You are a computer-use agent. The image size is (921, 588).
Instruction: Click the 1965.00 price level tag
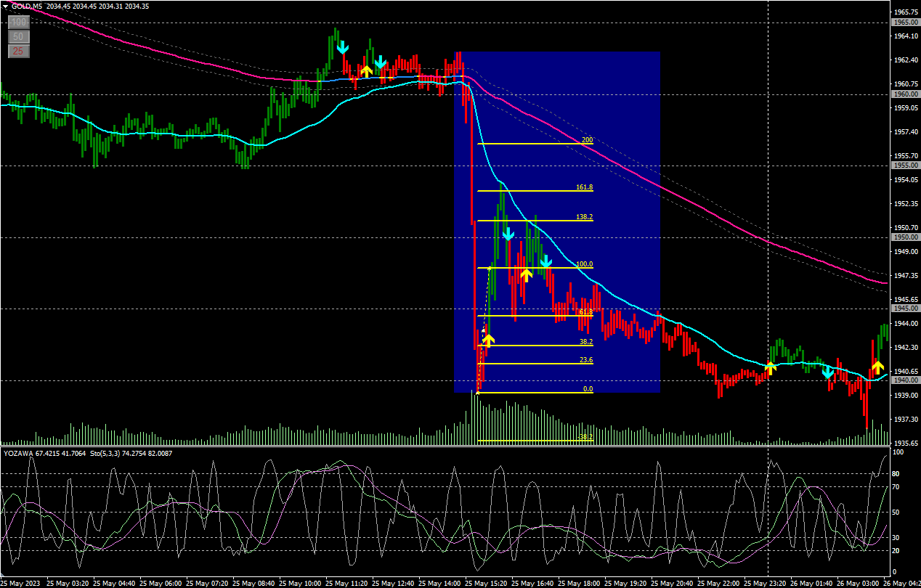[905, 23]
